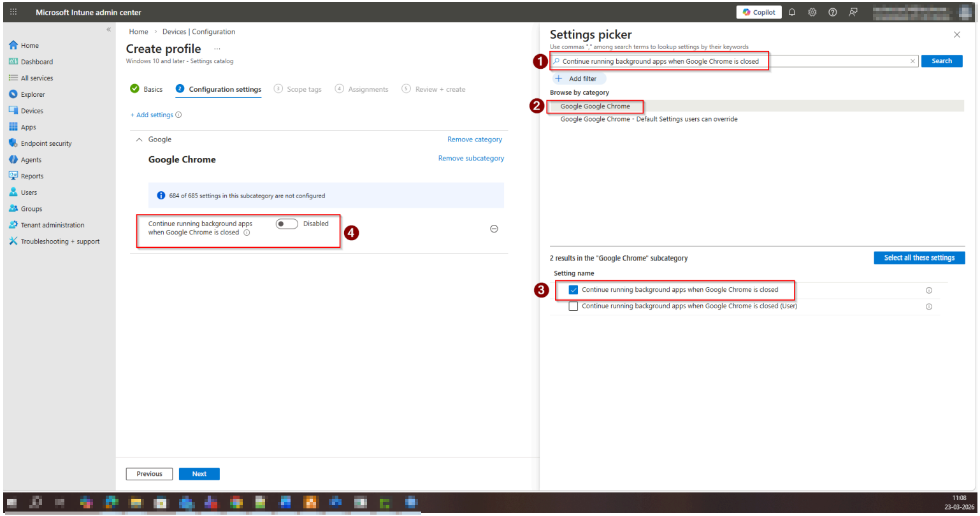Screen dimensions: 980x516
Task: Open the notifications bell icon
Action: 792,12
